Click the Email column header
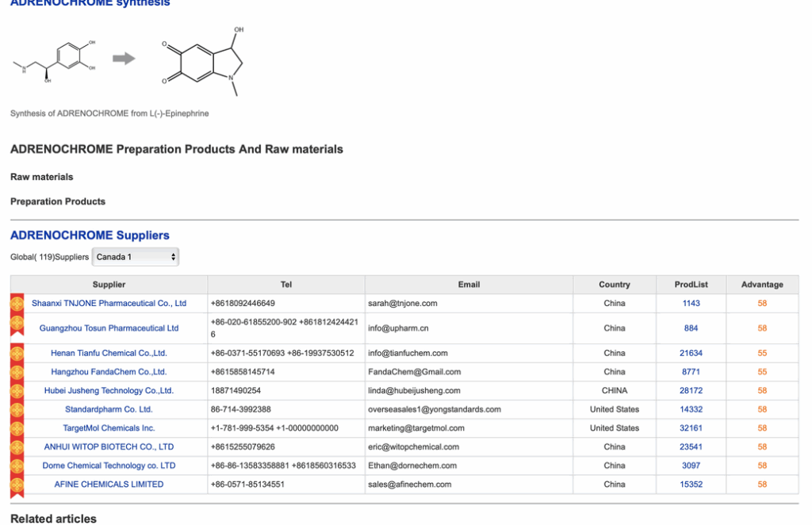This screenshot has width=812, height=525. [469, 284]
